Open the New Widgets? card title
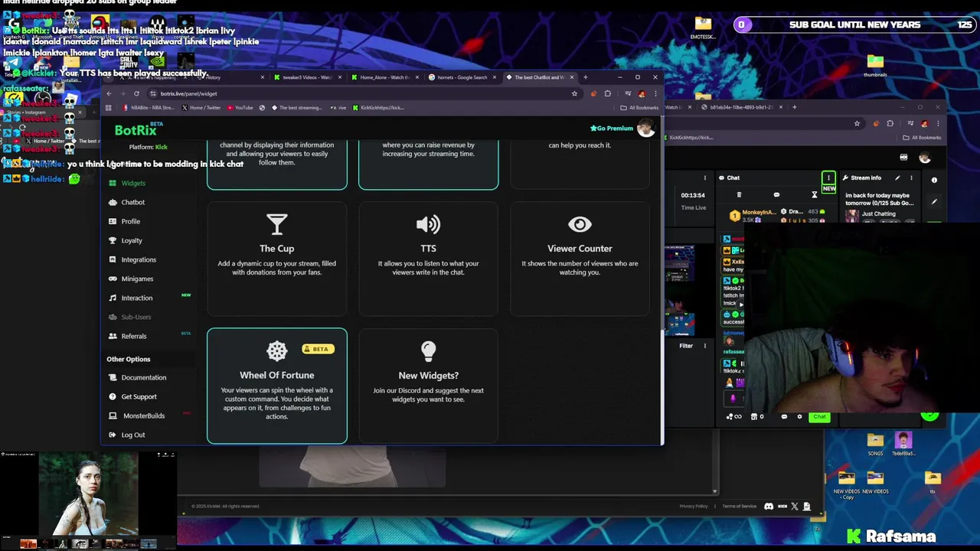Image resolution: width=980 pixels, height=551 pixels. click(428, 376)
